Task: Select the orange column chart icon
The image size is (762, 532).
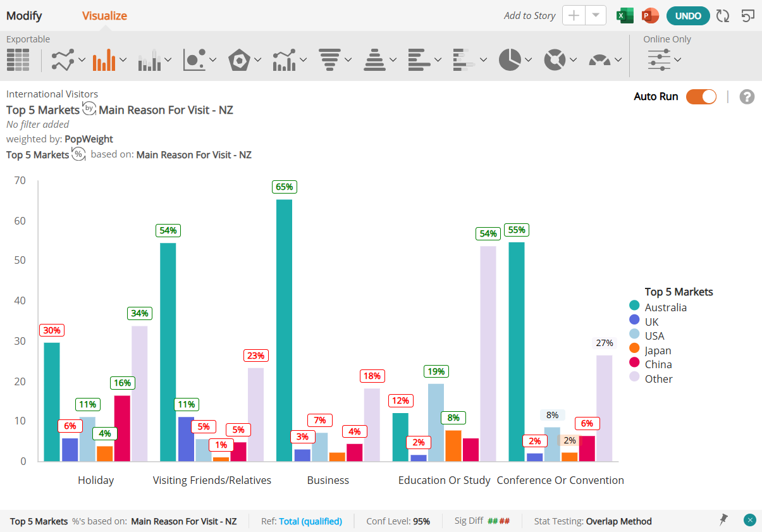Action: (104, 59)
